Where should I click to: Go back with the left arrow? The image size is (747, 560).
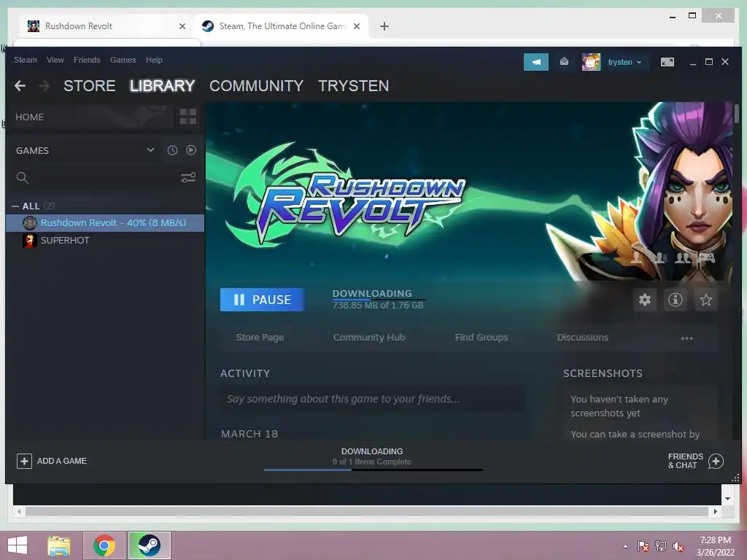pos(20,86)
